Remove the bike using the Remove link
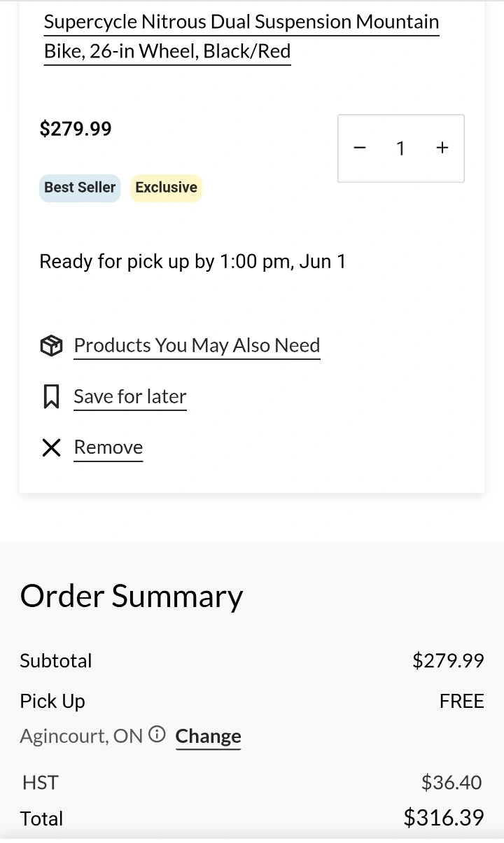 point(108,447)
